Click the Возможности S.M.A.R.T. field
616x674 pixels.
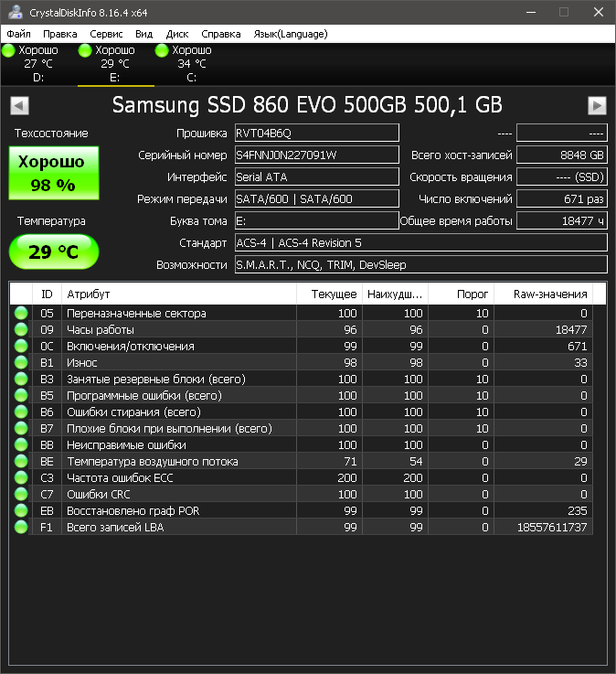(421, 264)
